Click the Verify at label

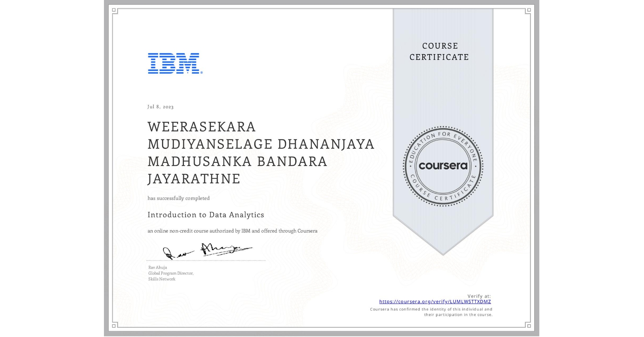point(479,296)
